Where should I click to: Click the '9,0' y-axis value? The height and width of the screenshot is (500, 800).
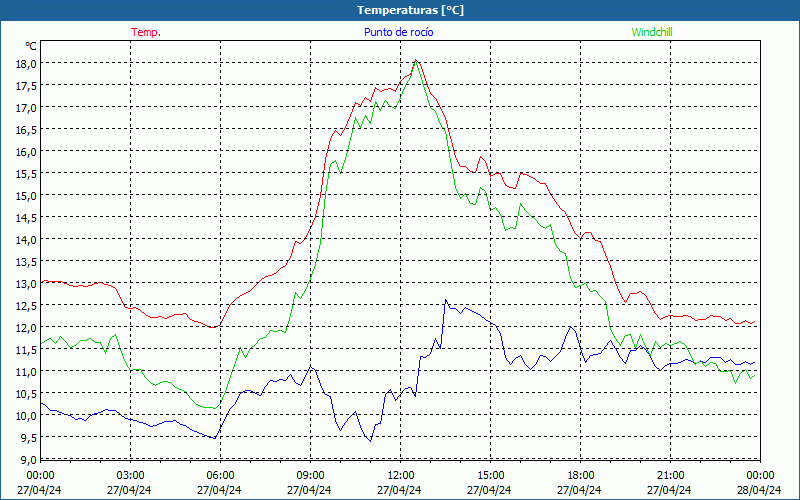29,459
